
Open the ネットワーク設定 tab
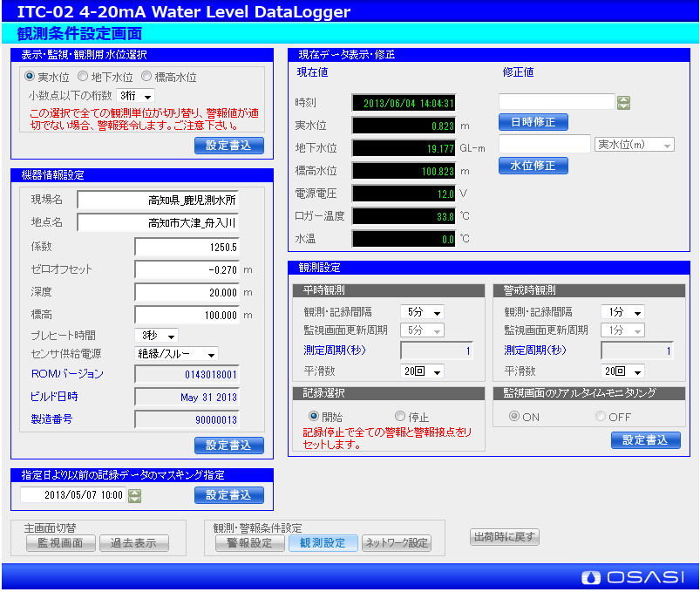[x=396, y=543]
